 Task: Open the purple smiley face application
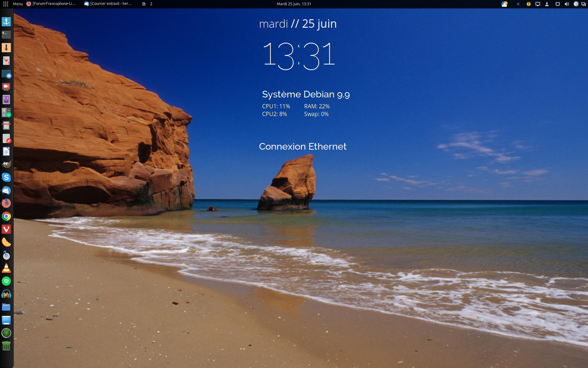[x=6, y=100]
